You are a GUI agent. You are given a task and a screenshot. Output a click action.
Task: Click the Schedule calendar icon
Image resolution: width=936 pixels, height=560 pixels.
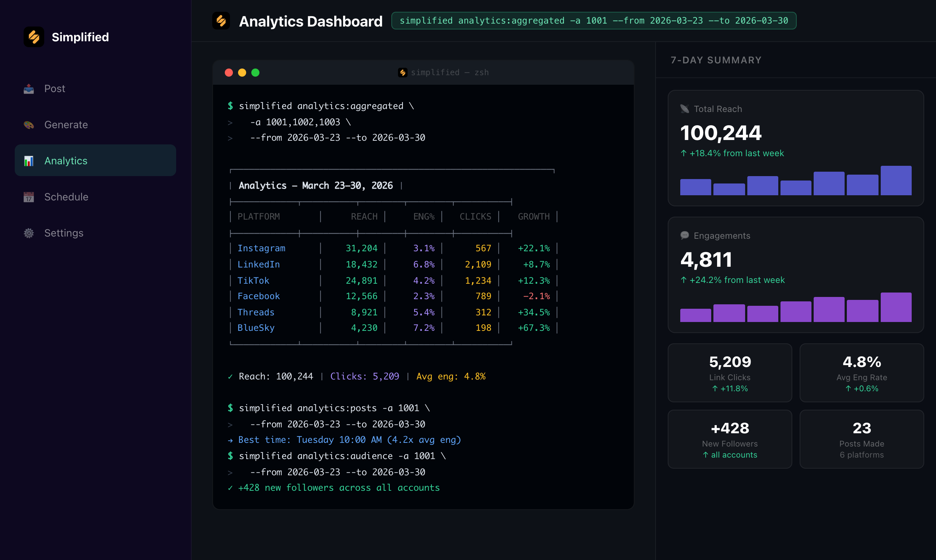click(x=28, y=197)
